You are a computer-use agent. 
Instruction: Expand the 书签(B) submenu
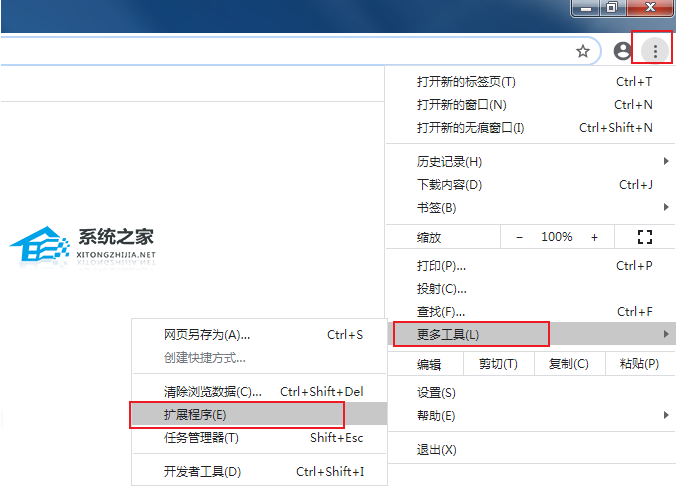pos(531,208)
